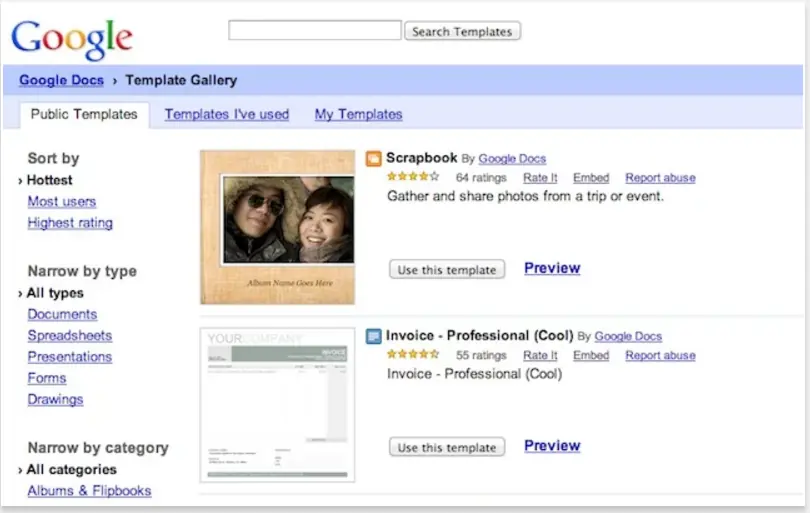
Task: Switch to Templates I've used tab
Action: [227, 114]
